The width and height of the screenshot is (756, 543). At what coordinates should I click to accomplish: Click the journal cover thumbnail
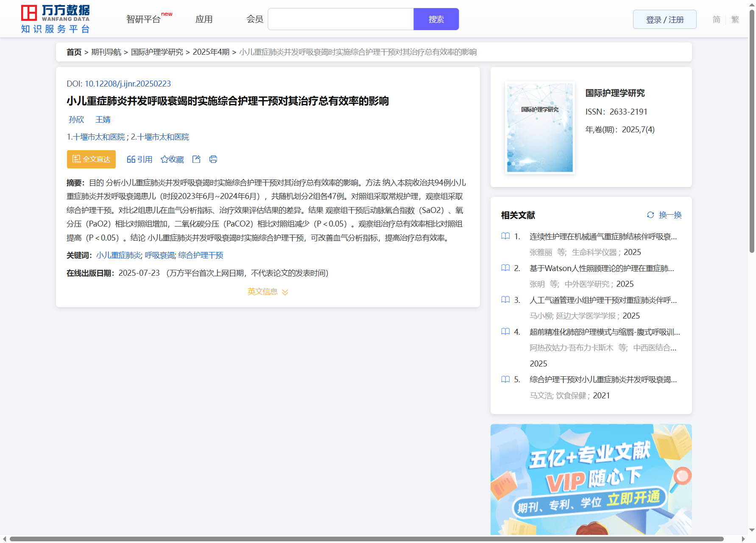click(x=540, y=127)
